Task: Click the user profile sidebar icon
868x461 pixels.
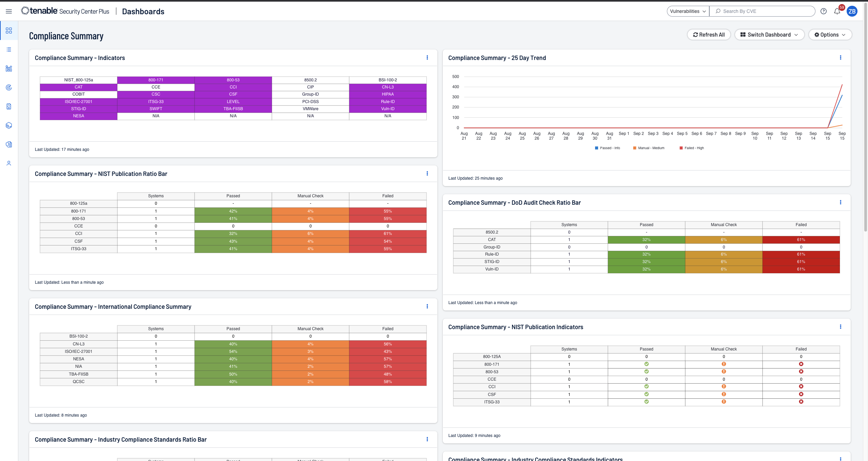Action: [x=9, y=163]
